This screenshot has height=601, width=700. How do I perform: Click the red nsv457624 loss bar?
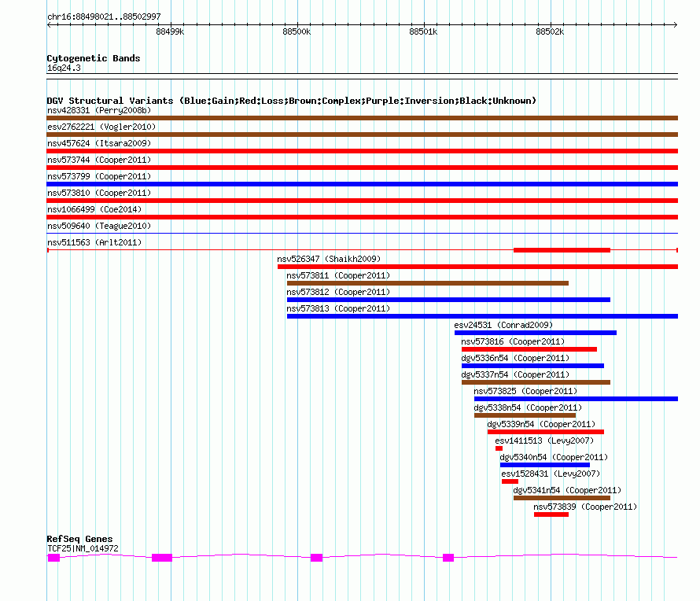point(362,151)
